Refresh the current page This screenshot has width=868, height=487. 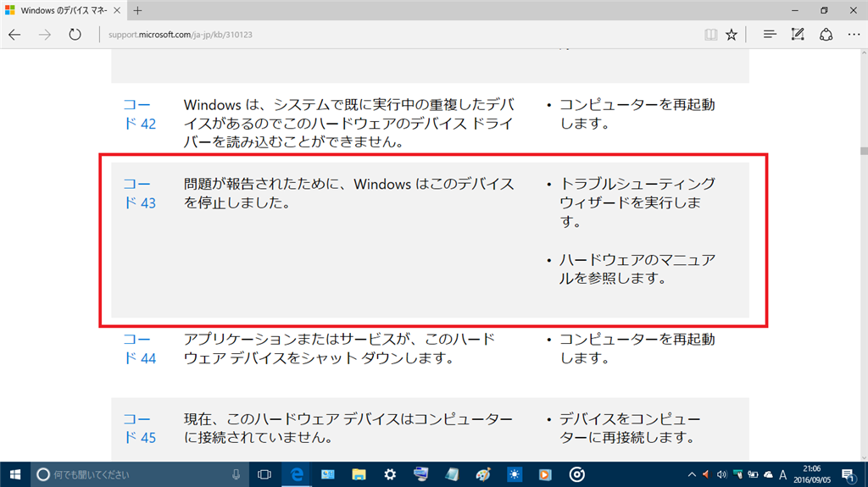point(75,35)
